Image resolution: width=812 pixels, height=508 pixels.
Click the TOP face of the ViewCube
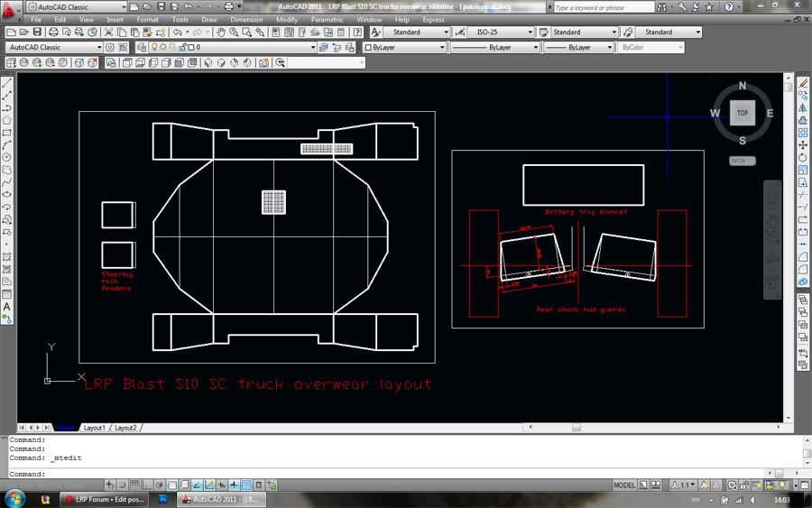pyautogui.click(x=743, y=113)
